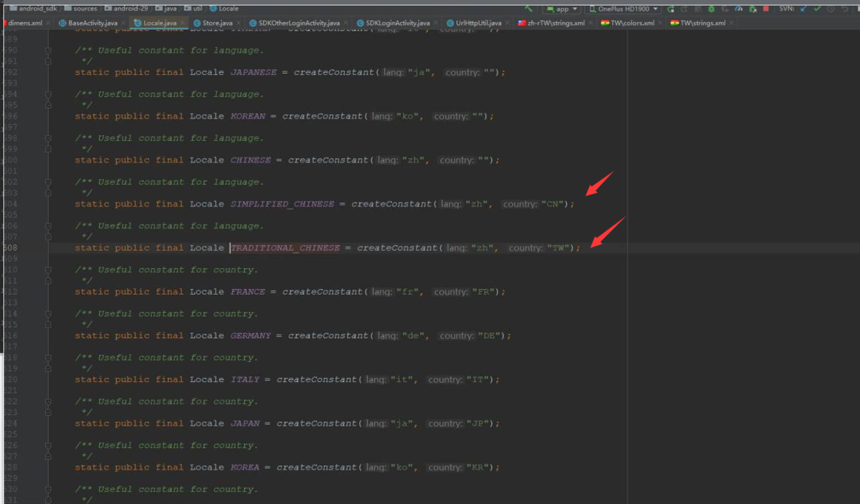This screenshot has width=860, height=504.
Task: Click the "JP" country string
Action: 477,424
